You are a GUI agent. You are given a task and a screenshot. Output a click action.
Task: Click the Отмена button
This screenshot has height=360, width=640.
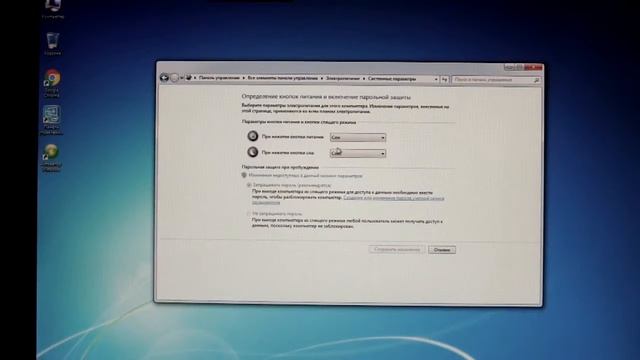442,250
